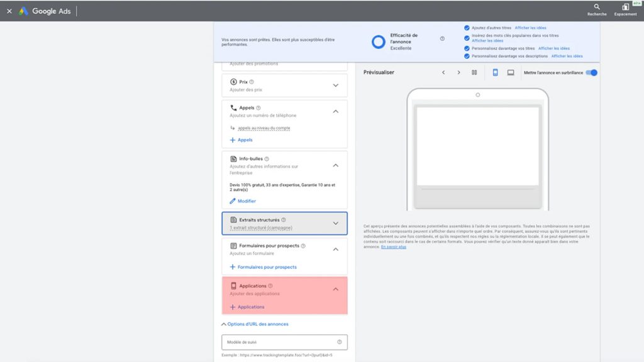Open the En savoir plus link
The image size is (644, 362).
pos(394,247)
